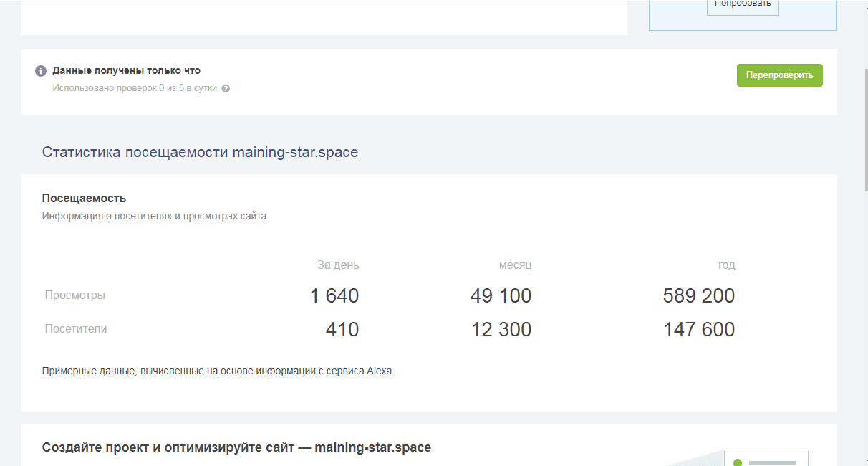Click the "год" column header
Image resolution: width=868 pixels, height=466 pixels.
tap(726, 265)
